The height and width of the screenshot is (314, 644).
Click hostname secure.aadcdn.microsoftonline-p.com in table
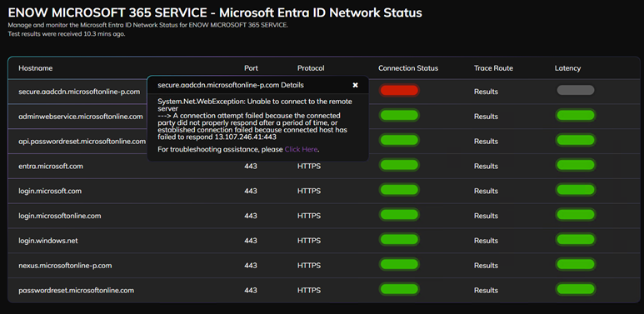[x=79, y=92]
